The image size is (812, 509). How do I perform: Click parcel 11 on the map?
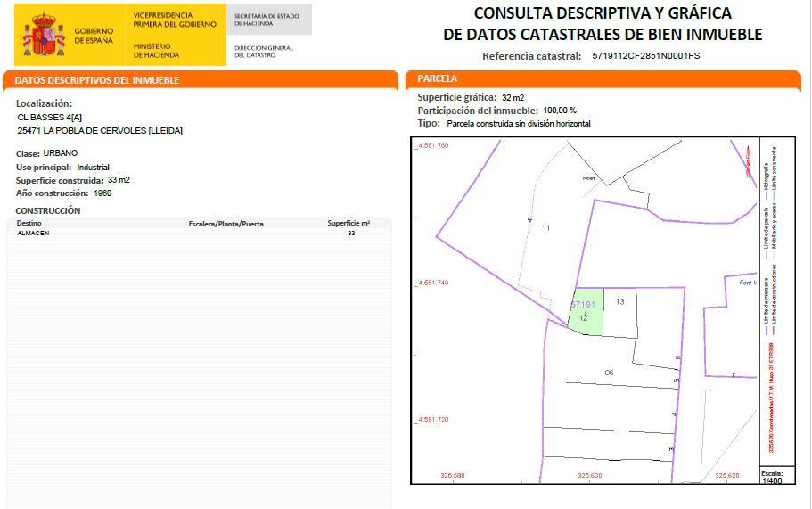tap(546, 228)
